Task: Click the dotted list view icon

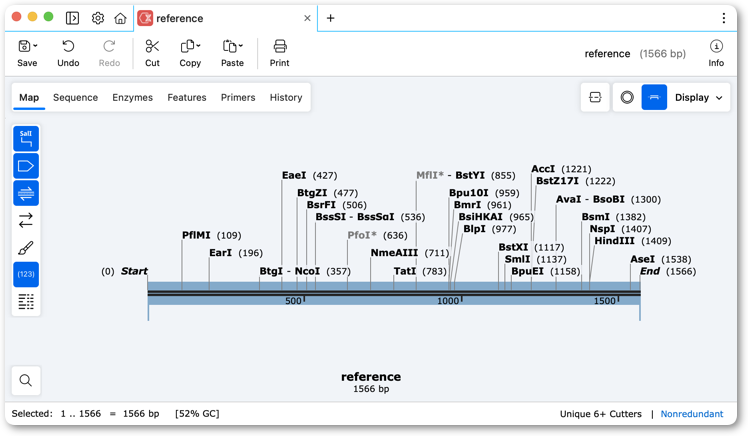Action: (x=26, y=301)
